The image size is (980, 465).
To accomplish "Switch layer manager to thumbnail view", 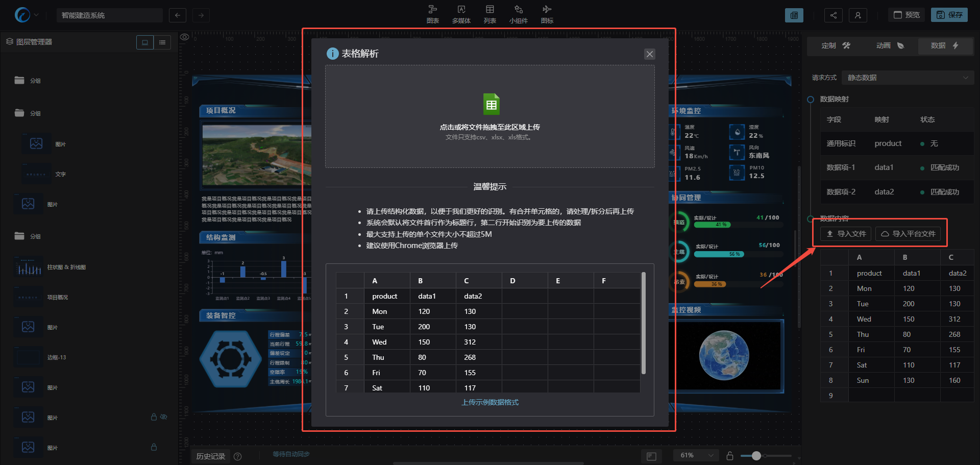I will [145, 42].
